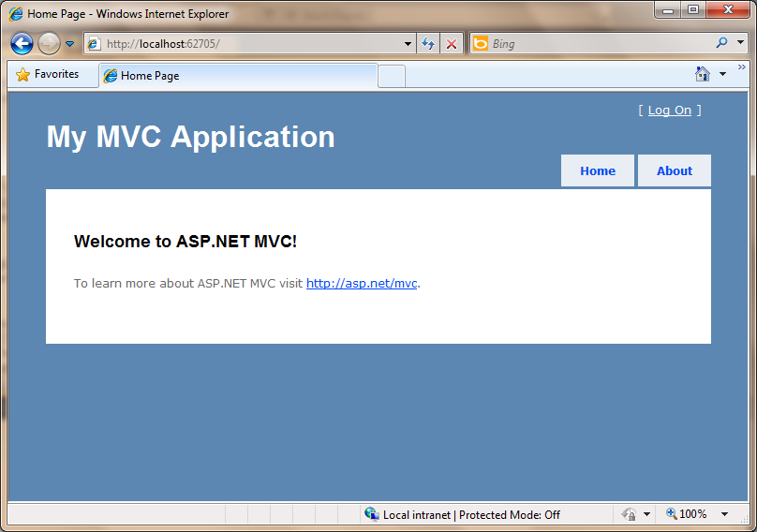Close the Internet Explorer window
Screen dimensions: 757x532
pos(728,10)
